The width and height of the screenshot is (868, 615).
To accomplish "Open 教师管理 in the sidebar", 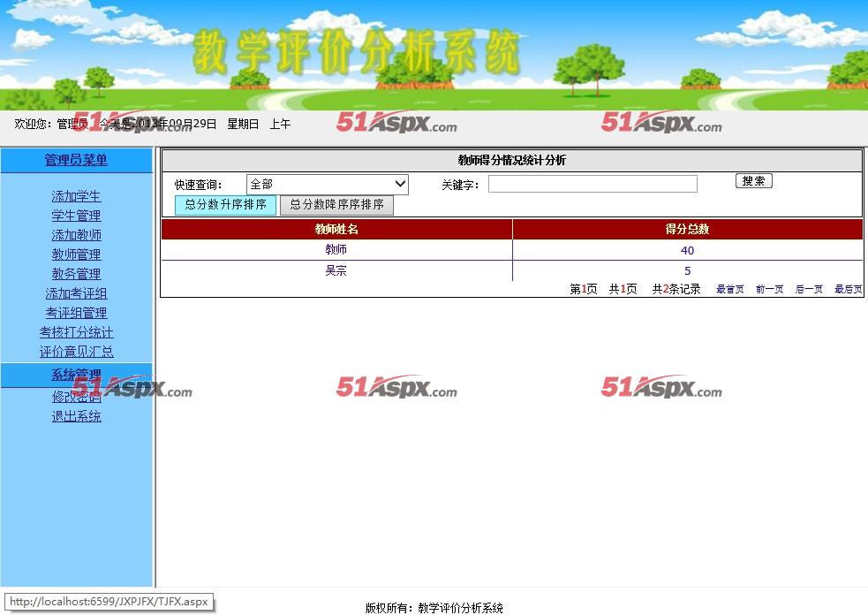I will (x=76, y=254).
